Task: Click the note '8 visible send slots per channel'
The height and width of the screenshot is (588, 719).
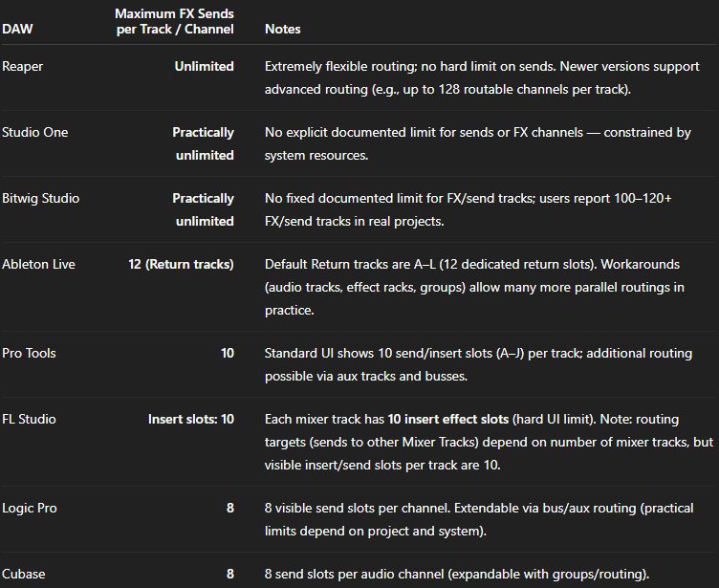Action: tap(479, 520)
